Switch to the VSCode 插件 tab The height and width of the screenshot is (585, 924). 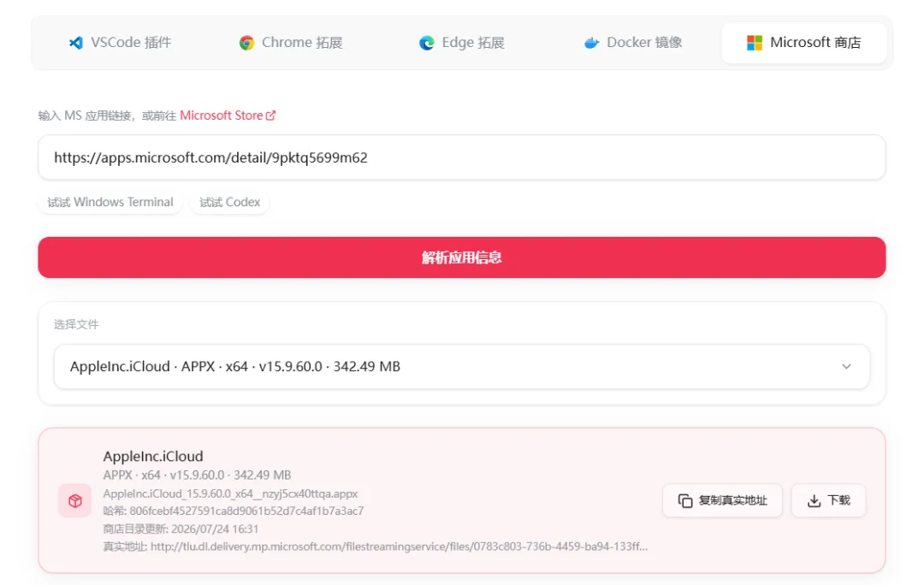point(120,43)
